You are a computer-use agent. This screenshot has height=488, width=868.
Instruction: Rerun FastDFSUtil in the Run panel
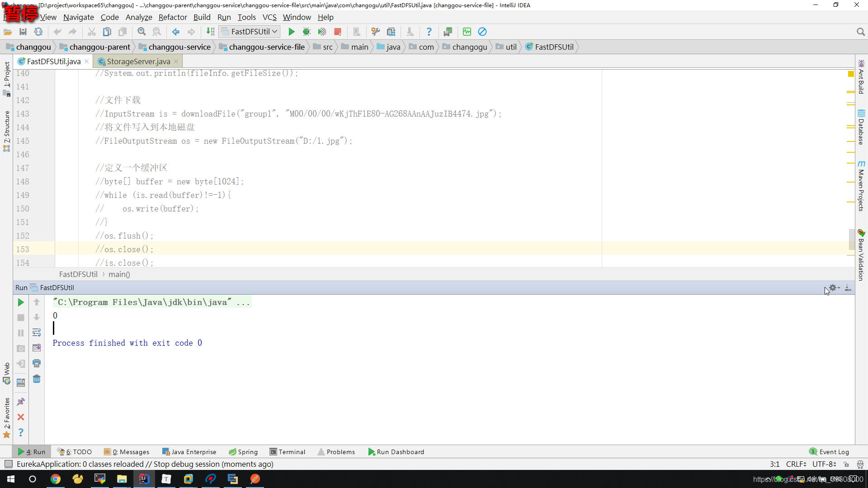click(x=21, y=302)
